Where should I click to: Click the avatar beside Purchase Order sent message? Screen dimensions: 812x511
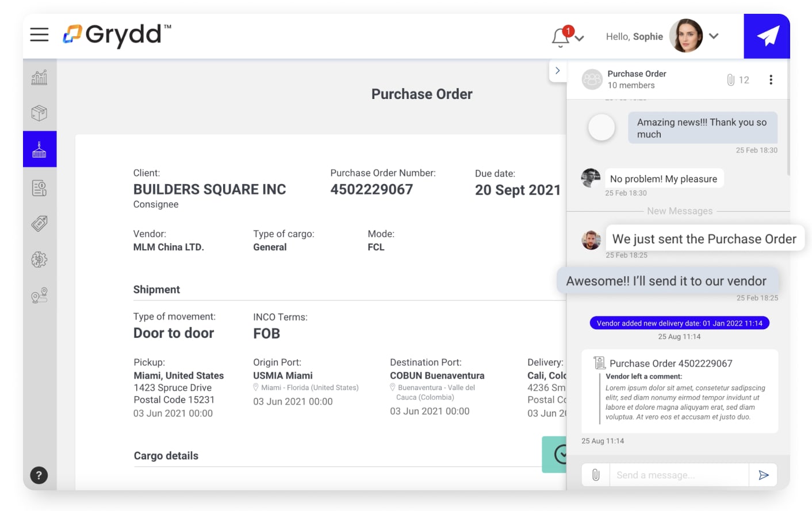tap(591, 239)
